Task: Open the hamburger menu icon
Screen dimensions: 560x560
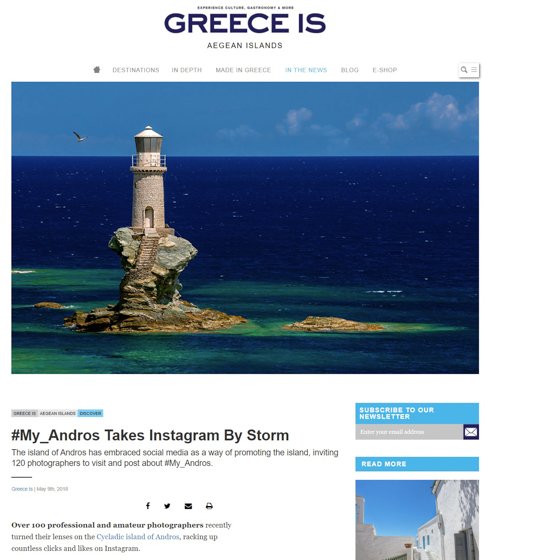Action: [x=474, y=70]
